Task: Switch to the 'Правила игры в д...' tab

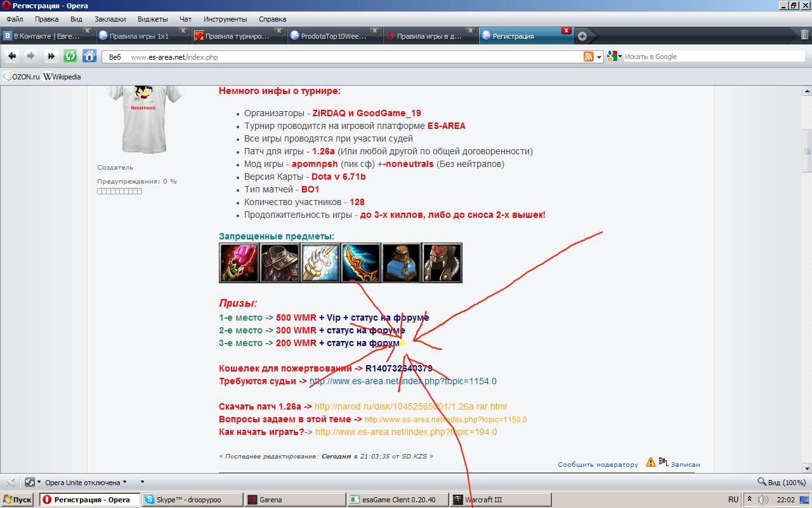Action: (428, 36)
